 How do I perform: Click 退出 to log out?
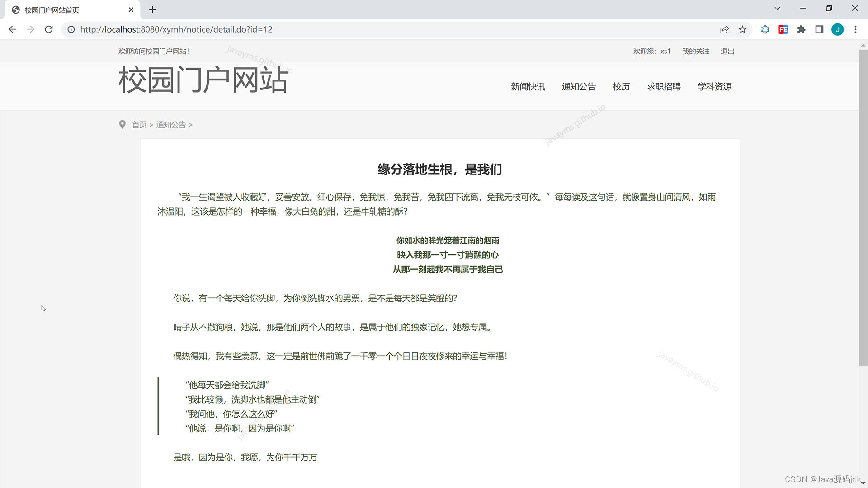(x=727, y=52)
